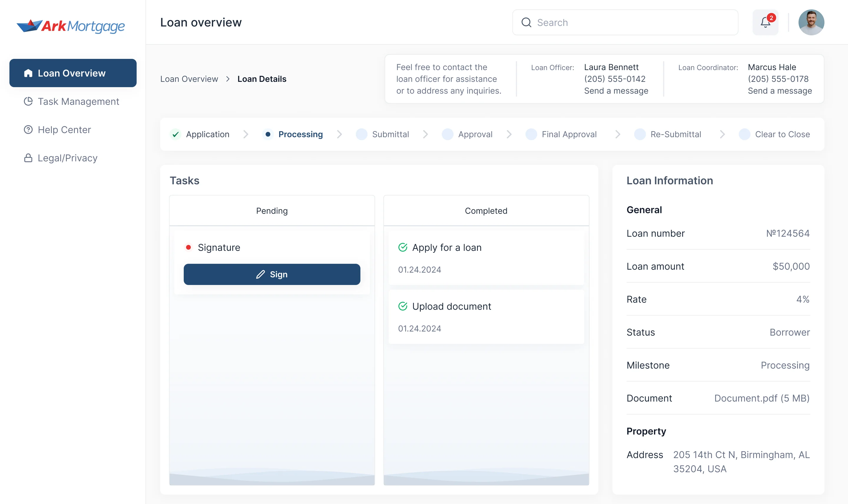Viewport: 848px width, 504px height.
Task: Click the Clear to Close step circle
Action: [x=744, y=135]
